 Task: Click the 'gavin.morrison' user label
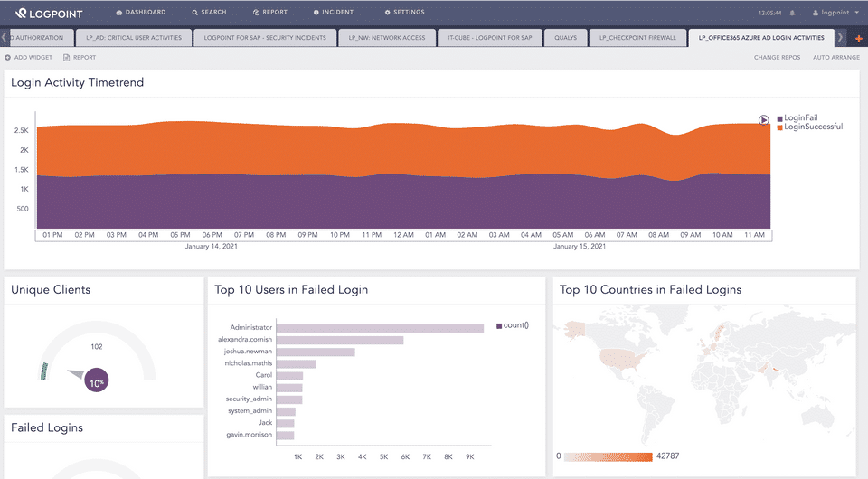pyautogui.click(x=250, y=435)
